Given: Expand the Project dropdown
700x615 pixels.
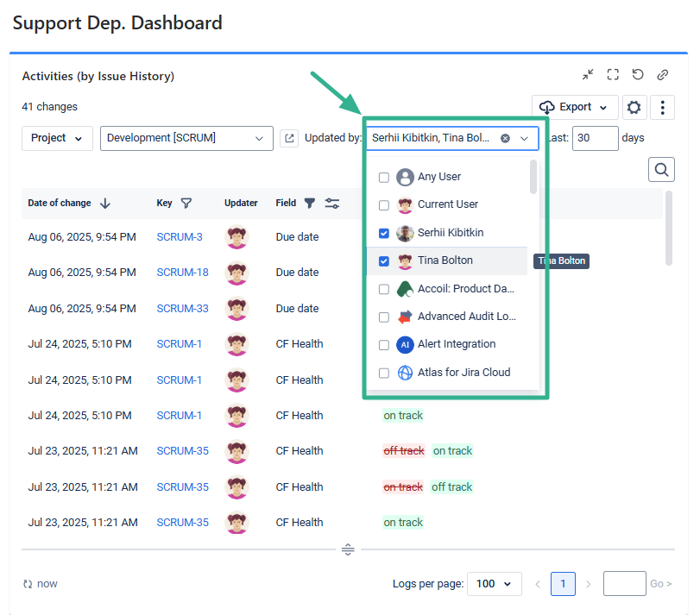Looking at the screenshot, I should click(x=57, y=138).
